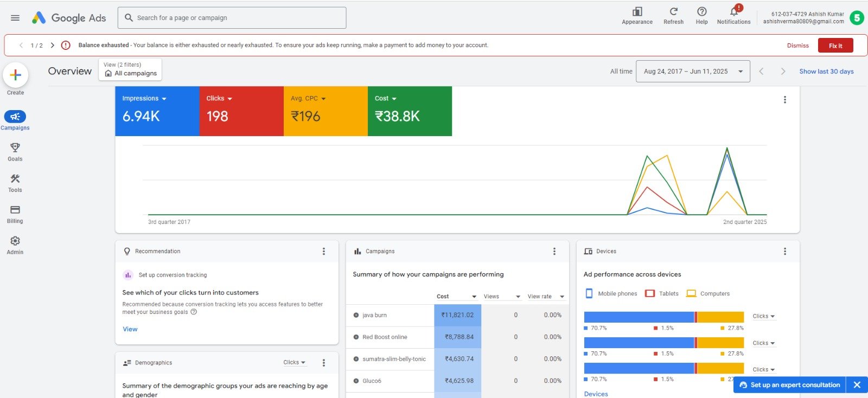
Task: Click the Demographics card heading
Action: (x=154, y=363)
